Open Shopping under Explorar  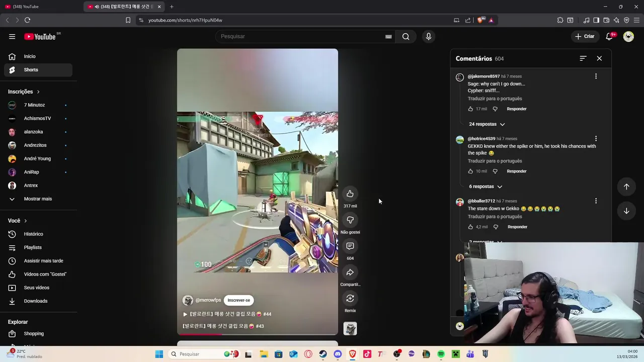38,334
